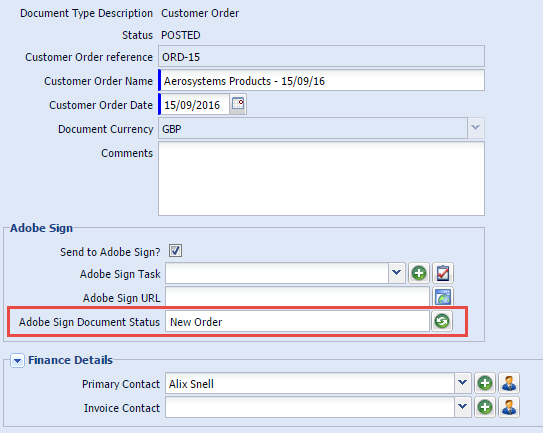Viewport: 543px width, 433px height.
Task: Click the Adobe Sign Task input field
Action: click(277, 273)
